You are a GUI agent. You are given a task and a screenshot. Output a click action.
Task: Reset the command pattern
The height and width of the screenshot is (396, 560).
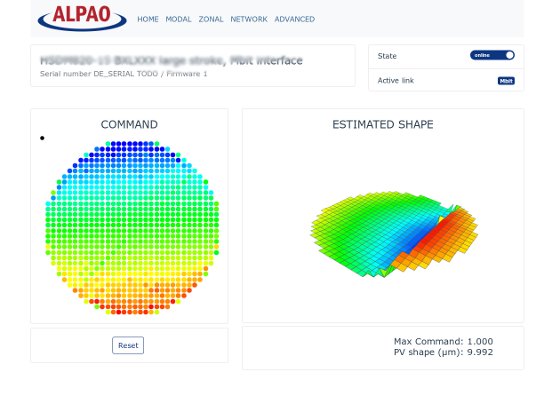[x=128, y=345]
